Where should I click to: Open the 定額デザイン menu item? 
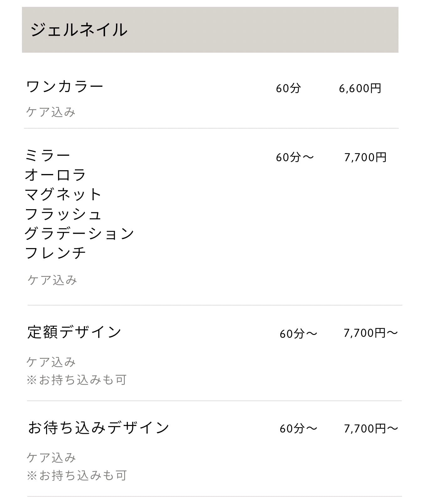coord(74,332)
